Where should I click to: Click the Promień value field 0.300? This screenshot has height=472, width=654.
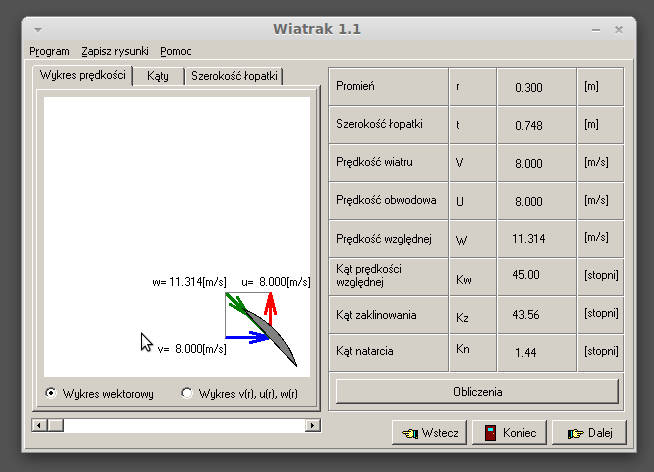[x=528, y=87]
